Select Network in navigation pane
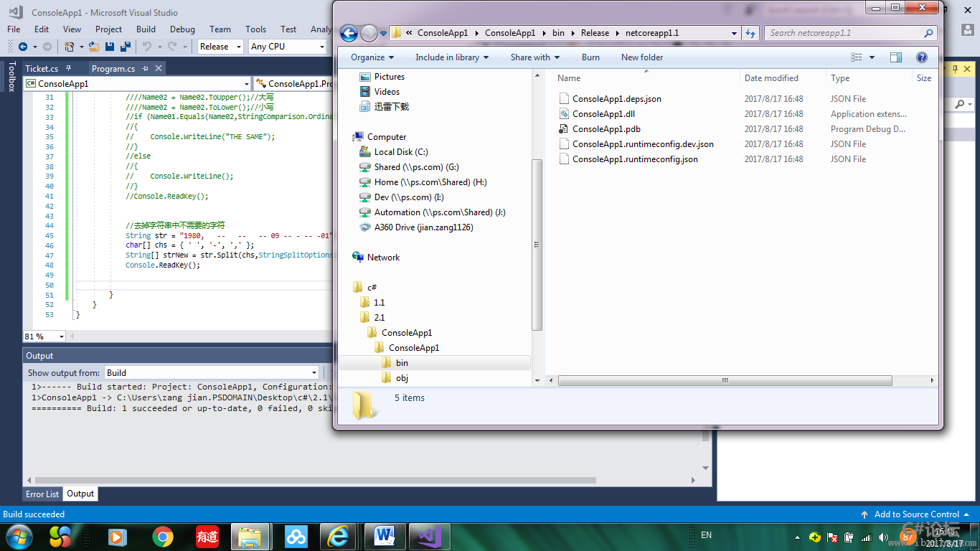Screen dimensions: 980x551 click(x=383, y=258)
